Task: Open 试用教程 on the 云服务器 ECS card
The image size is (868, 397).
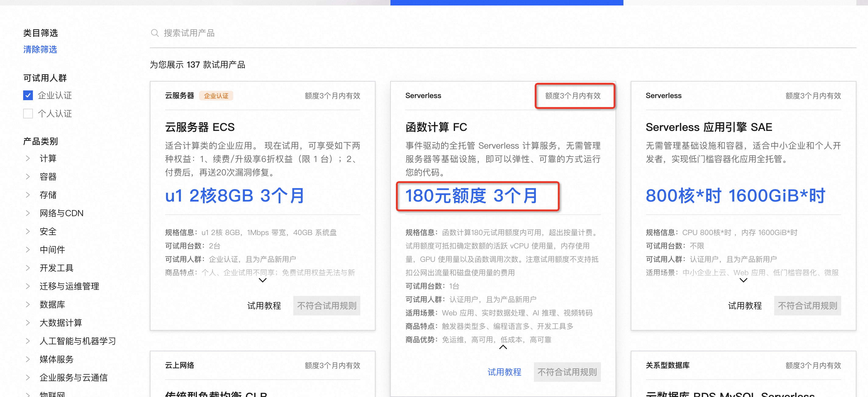Action: [264, 306]
